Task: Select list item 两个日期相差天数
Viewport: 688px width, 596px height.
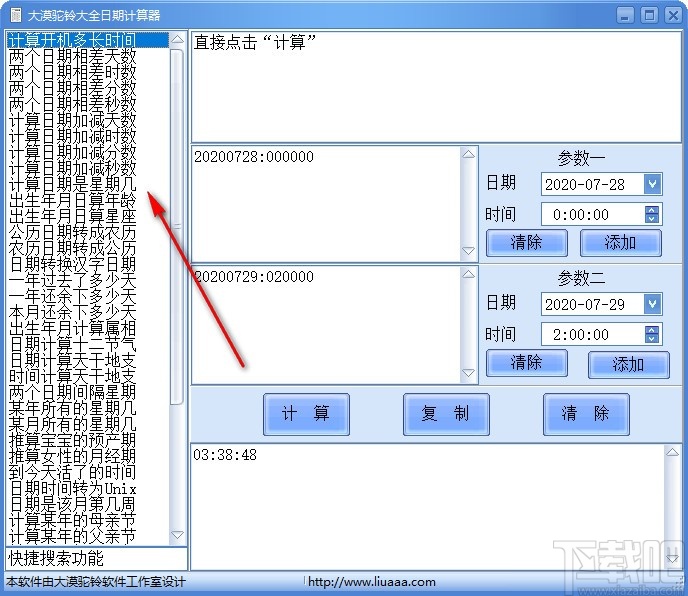Action: (88, 56)
